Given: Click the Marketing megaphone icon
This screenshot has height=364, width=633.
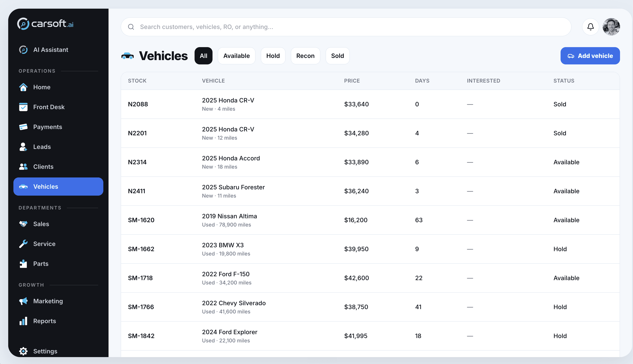Looking at the screenshot, I should click(x=23, y=301).
